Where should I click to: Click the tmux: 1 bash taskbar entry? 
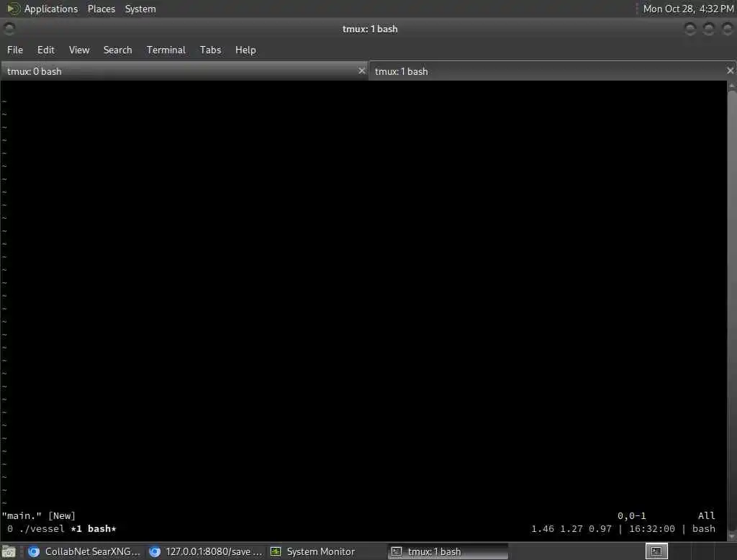[448, 551]
